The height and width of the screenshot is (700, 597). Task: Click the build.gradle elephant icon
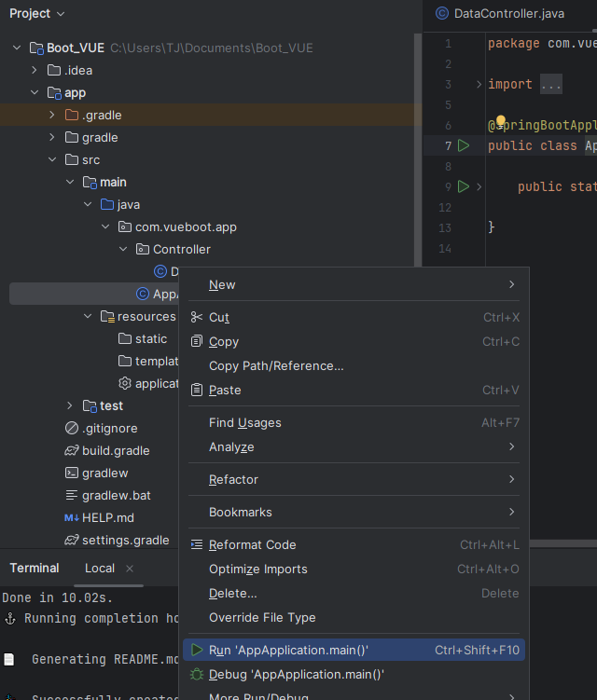72,450
